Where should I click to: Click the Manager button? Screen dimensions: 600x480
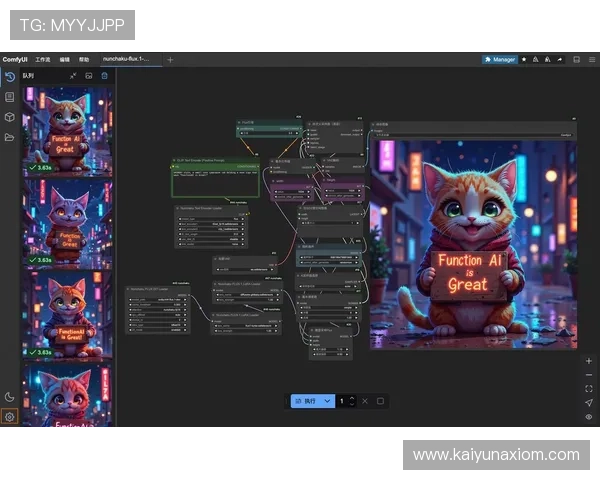[x=499, y=59]
